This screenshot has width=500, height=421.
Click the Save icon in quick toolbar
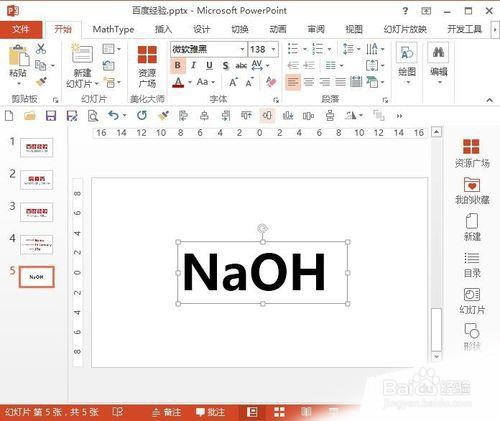51,116
